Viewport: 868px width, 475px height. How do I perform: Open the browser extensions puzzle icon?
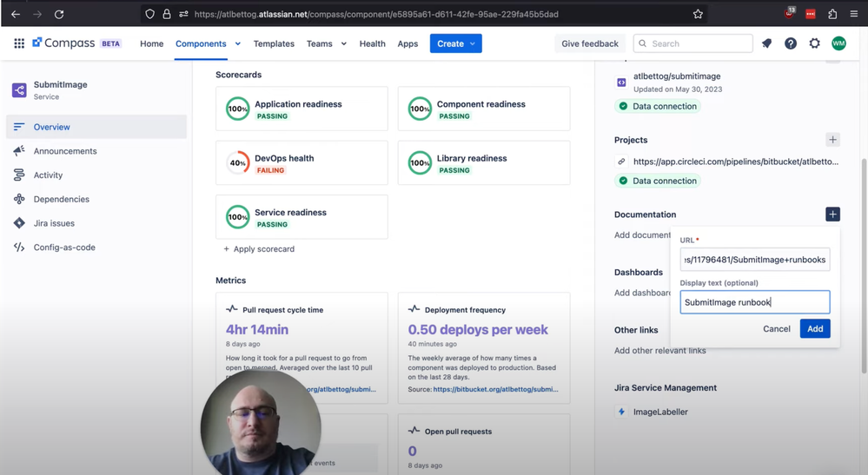pos(832,15)
